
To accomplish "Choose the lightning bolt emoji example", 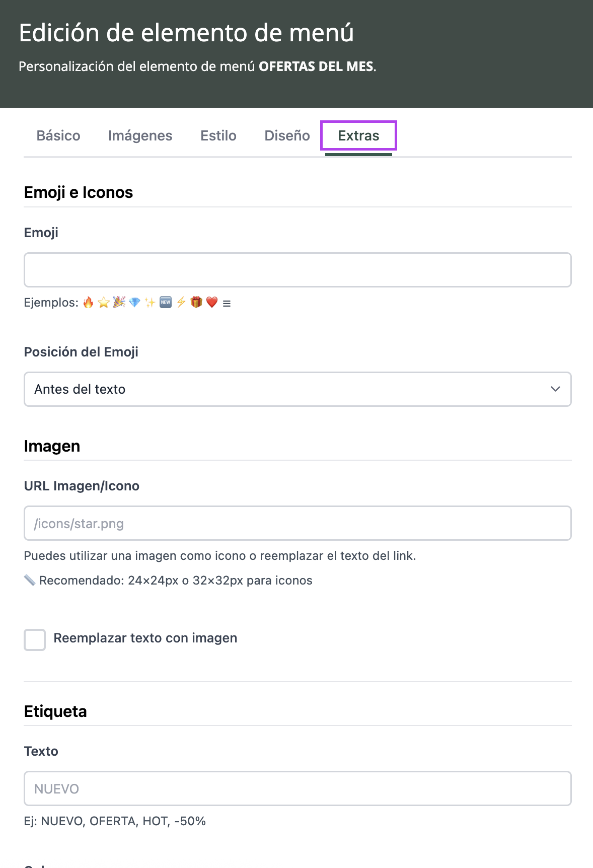I will [181, 303].
